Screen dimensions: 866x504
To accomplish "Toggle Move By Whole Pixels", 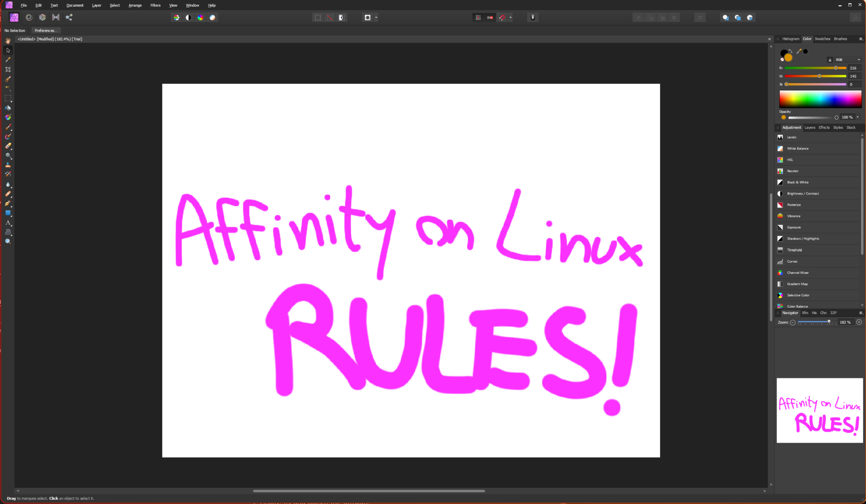I will point(490,17).
